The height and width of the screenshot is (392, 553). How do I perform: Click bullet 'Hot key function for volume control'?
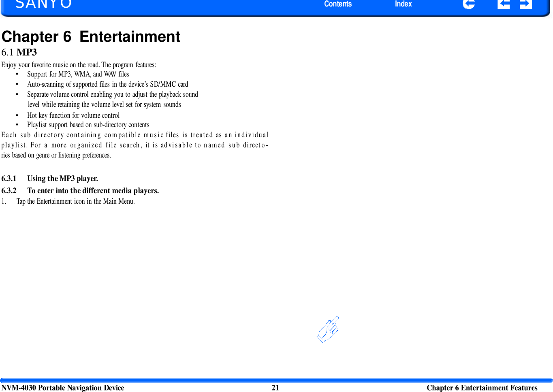click(x=73, y=115)
